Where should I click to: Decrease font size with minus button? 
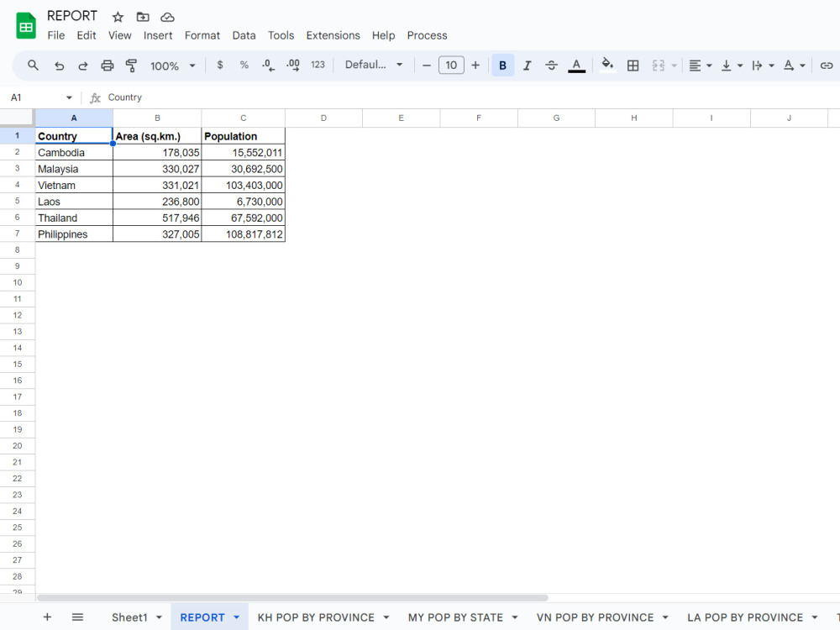[427, 66]
